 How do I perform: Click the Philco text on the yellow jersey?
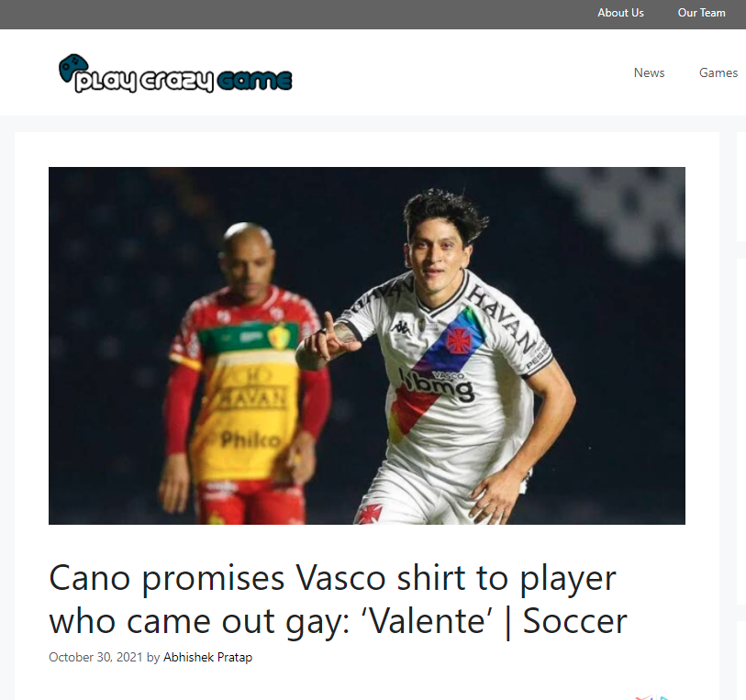coord(251,439)
